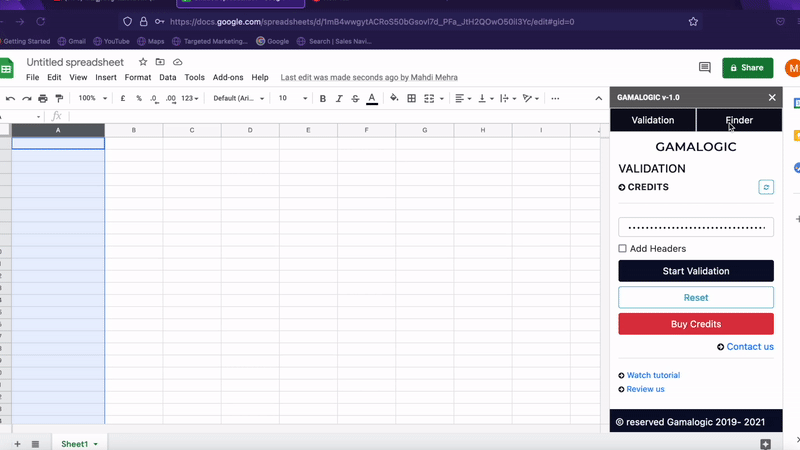Collapse the menus with caret arrow

[x=598, y=98]
